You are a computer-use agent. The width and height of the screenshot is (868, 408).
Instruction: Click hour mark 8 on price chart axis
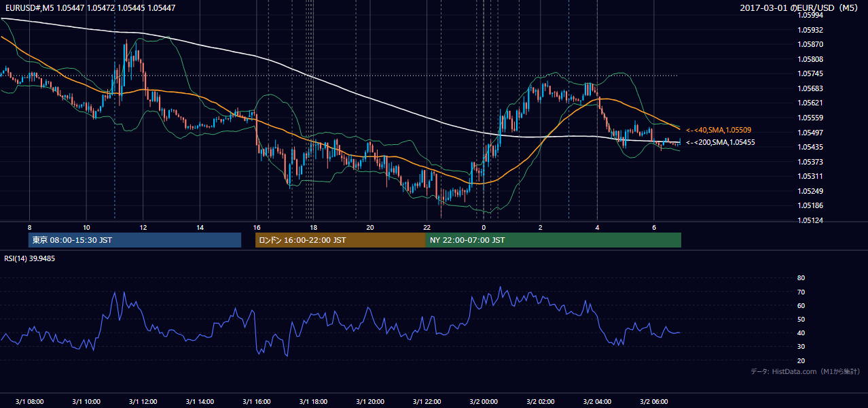click(29, 228)
